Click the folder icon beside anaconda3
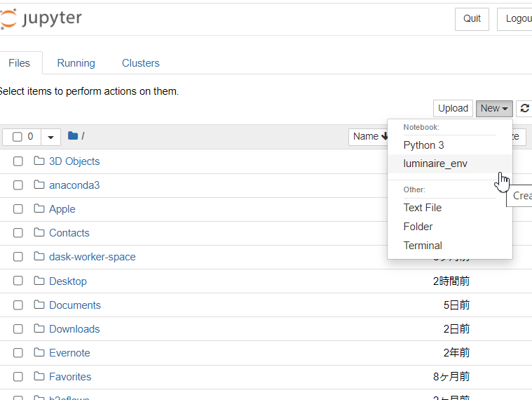Screen dimensions: 532x400 pyautogui.click(x=39, y=185)
